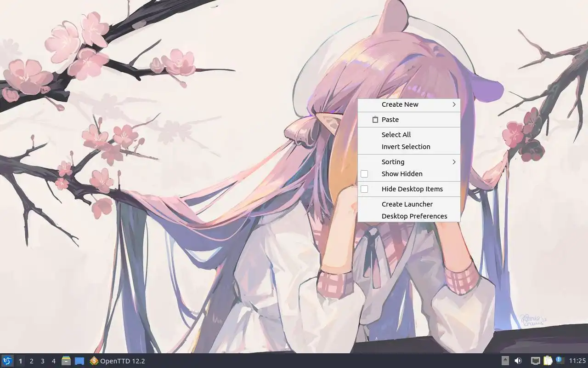Open Desktop Preferences from context menu
588x368 pixels.
click(409, 216)
